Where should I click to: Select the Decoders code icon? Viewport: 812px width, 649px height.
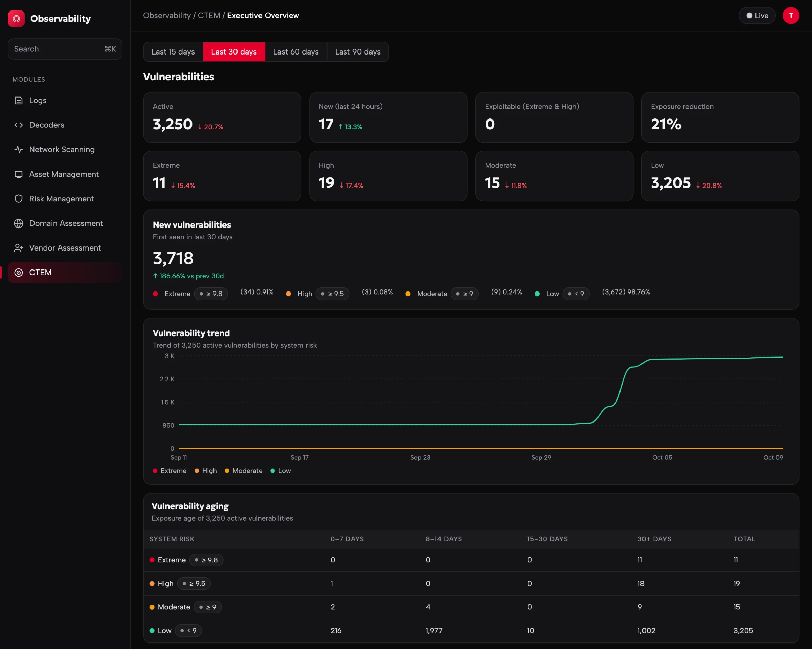click(19, 125)
